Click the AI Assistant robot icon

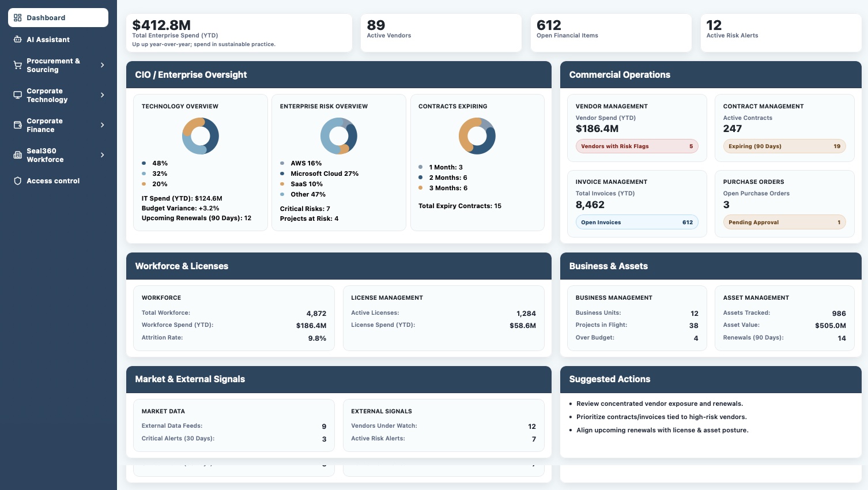point(18,40)
